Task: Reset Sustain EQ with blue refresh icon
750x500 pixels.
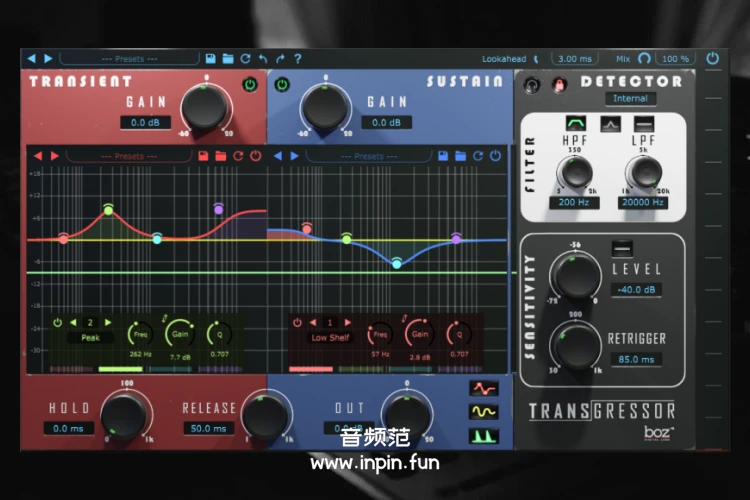Action: click(478, 156)
